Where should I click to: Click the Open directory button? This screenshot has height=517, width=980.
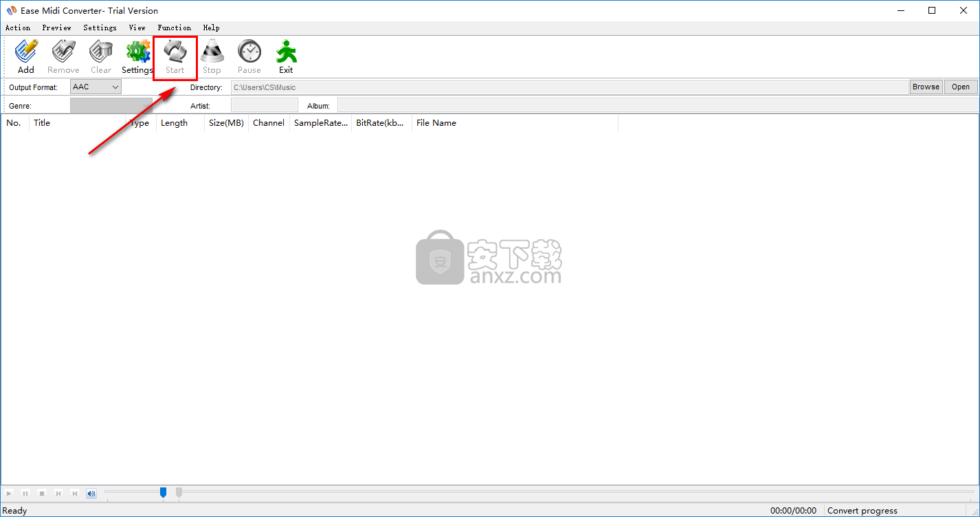click(961, 87)
